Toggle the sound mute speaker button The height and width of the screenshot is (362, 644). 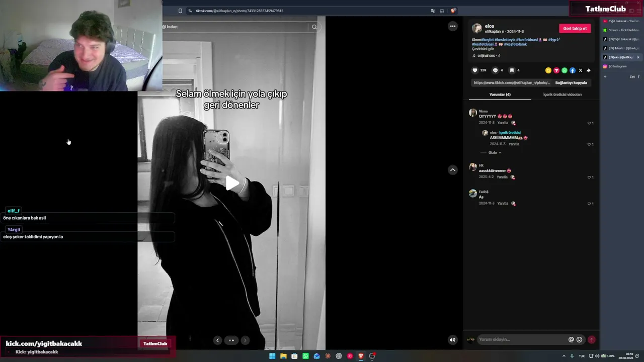coord(452,340)
